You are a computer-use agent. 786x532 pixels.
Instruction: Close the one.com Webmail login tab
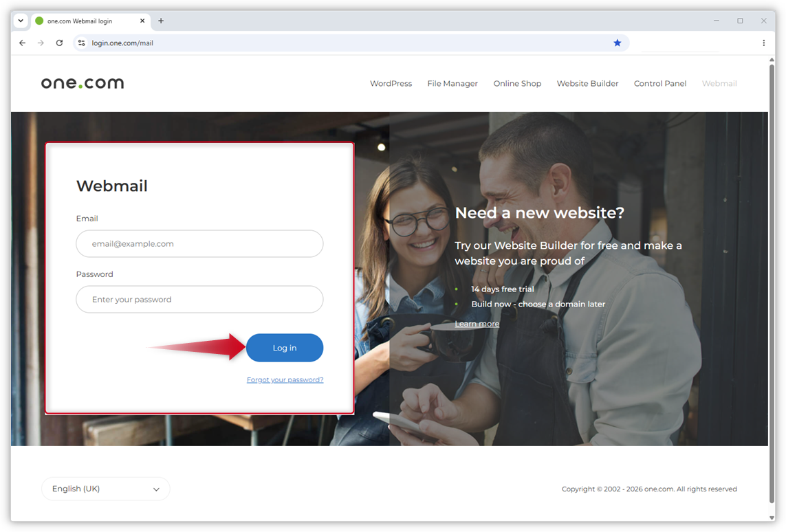pos(142,21)
